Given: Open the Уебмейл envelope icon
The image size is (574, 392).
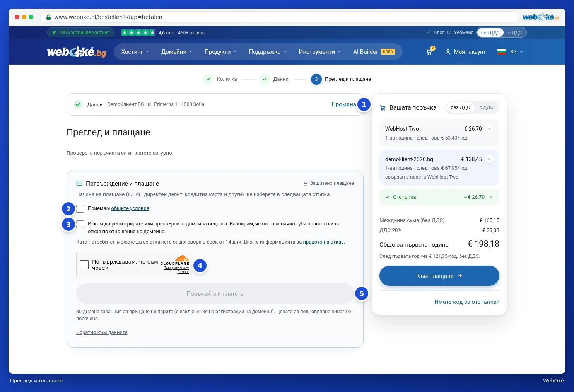Looking at the screenshot, I should click(x=449, y=32).
